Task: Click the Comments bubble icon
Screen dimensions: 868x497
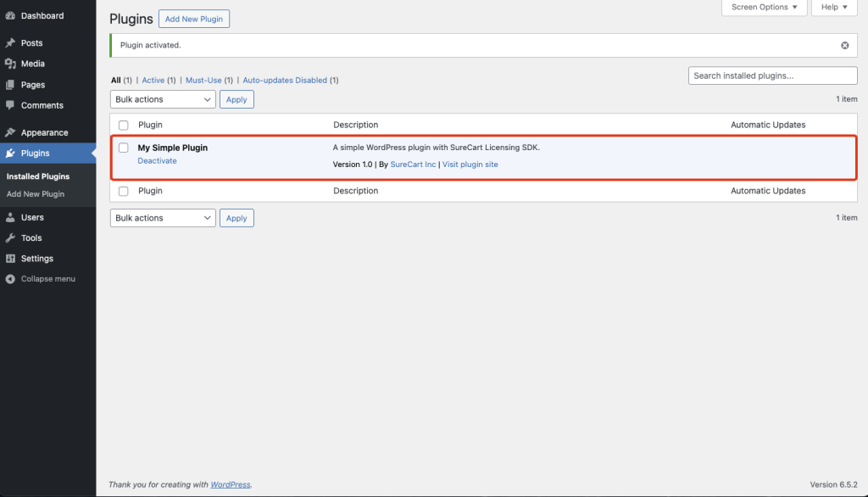Action: (10, 105)
